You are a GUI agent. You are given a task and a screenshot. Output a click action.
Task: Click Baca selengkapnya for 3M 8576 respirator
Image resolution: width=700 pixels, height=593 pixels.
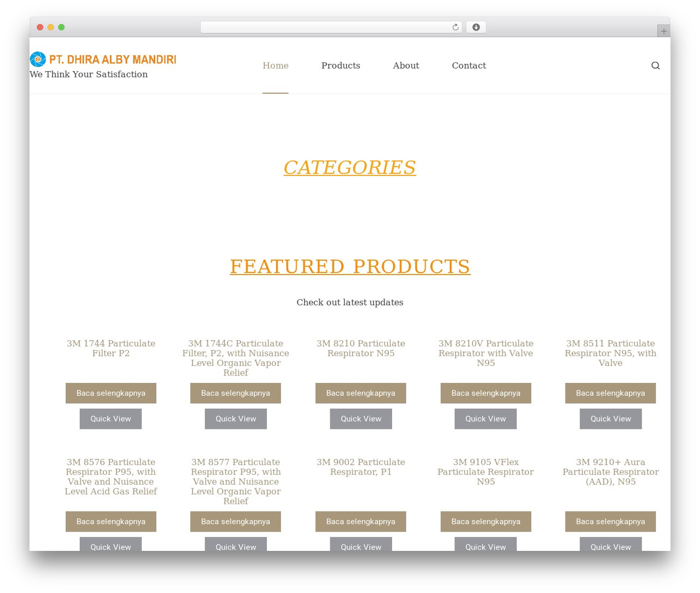click(x=111, y=522)
